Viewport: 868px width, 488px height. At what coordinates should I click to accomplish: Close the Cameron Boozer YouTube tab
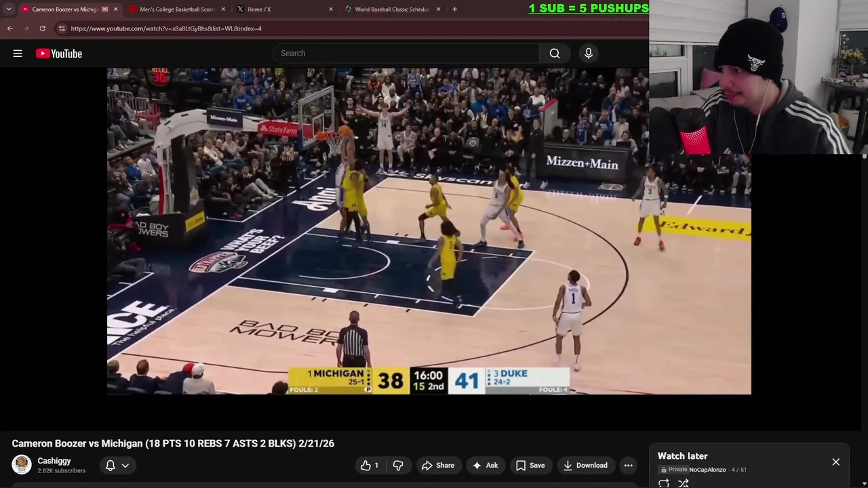pyautogui.click(x=115, y=9)
